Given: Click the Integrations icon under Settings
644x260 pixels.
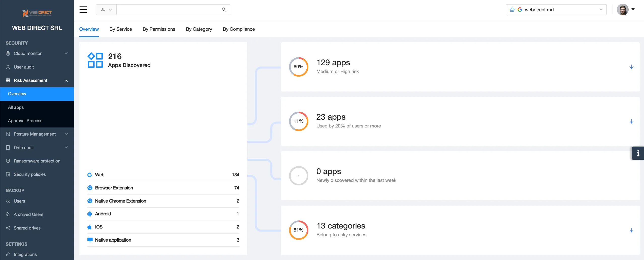Looking at the screenshot, I should point(8,254).
